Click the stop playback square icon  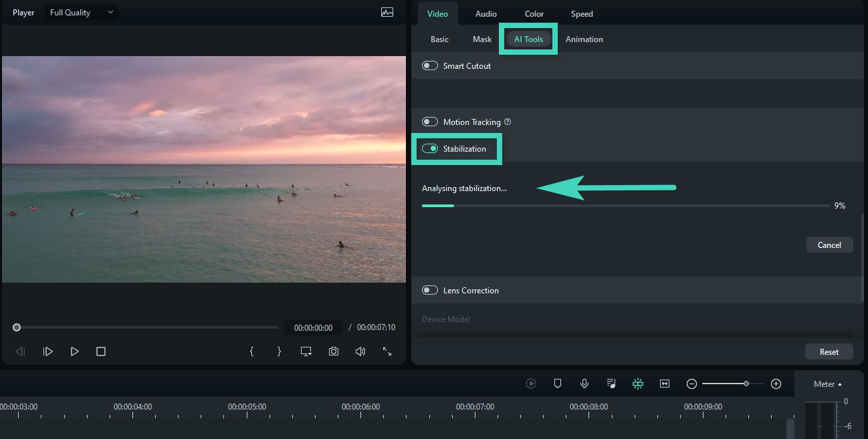101,351
